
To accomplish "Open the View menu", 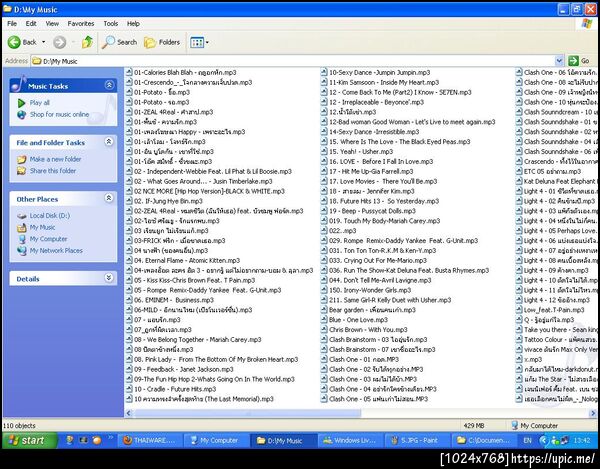I will coord(52,23).
